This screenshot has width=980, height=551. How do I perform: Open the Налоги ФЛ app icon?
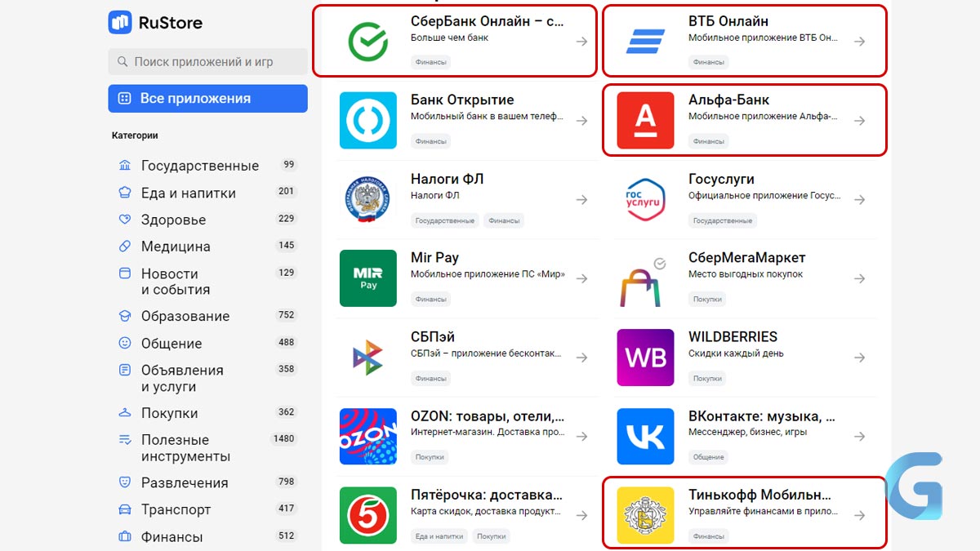click(x=368, y=200)
